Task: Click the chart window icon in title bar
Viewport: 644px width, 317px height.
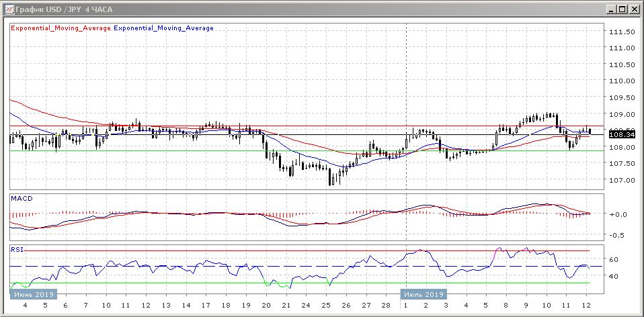Action: click(8, 9)
